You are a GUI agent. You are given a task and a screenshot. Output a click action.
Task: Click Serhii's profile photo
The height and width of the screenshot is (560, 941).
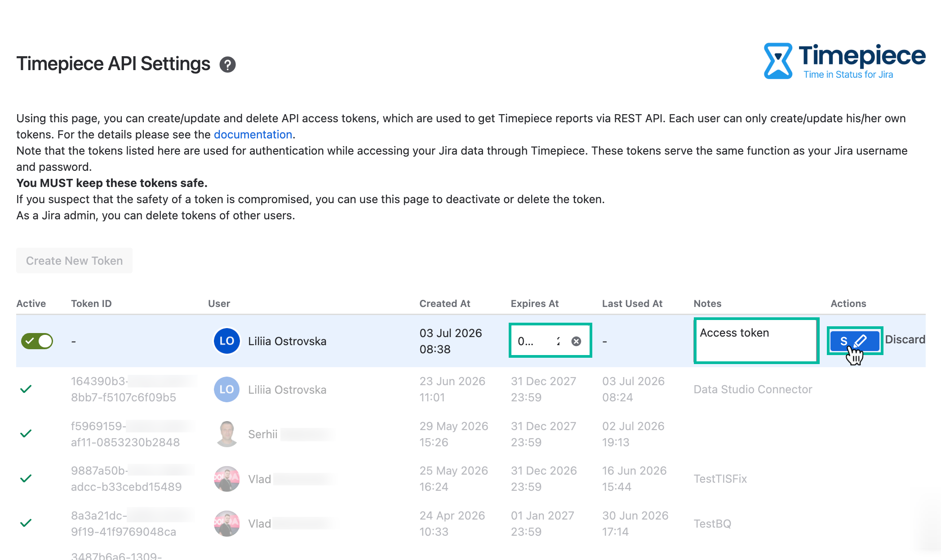(226, 434)
